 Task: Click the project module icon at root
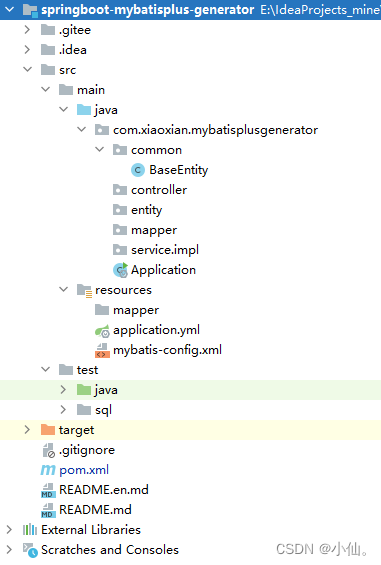[30, 10]
